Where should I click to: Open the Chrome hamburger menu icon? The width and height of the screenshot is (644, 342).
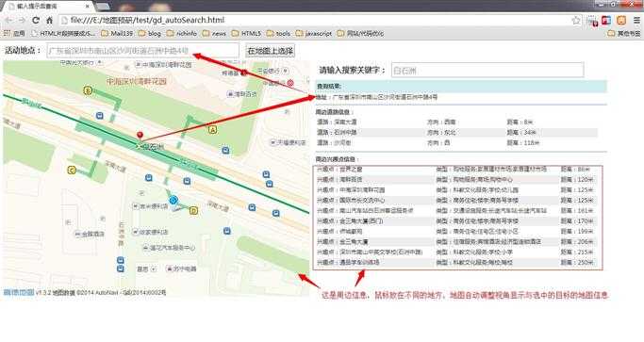[636, 20]
